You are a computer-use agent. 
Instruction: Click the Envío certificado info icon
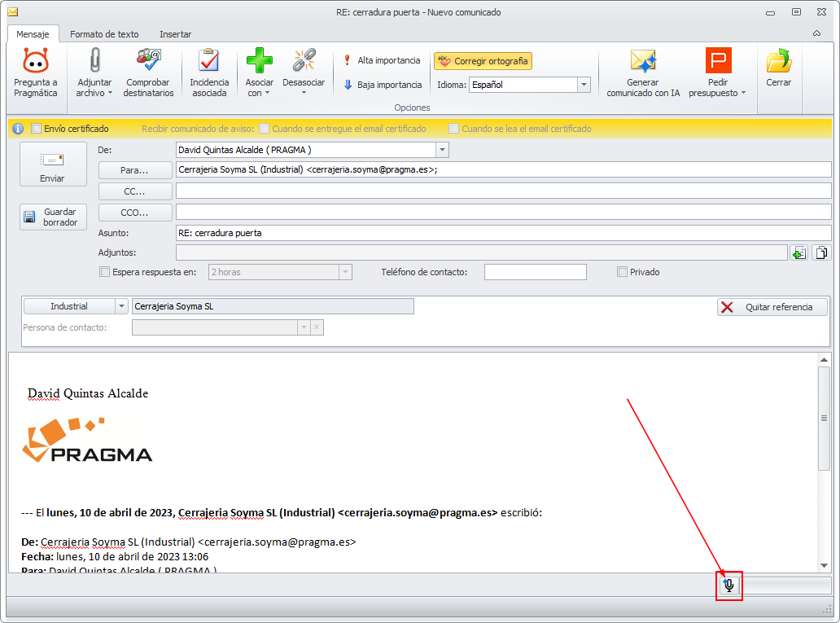[18, 129]
